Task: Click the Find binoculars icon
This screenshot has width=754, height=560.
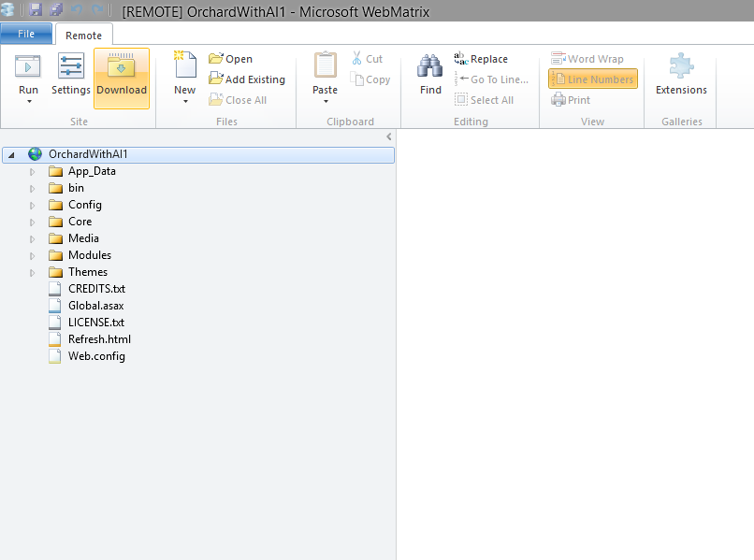Action: 430,65
